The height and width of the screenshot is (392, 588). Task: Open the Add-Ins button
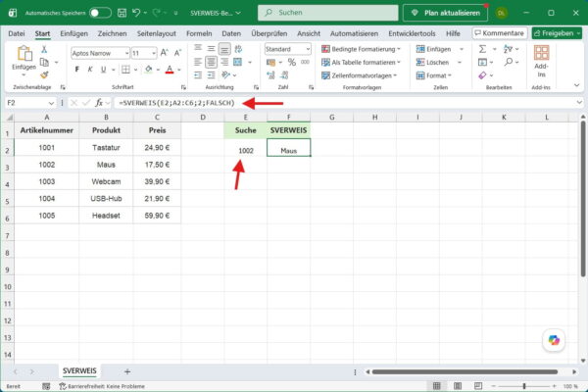541,62
